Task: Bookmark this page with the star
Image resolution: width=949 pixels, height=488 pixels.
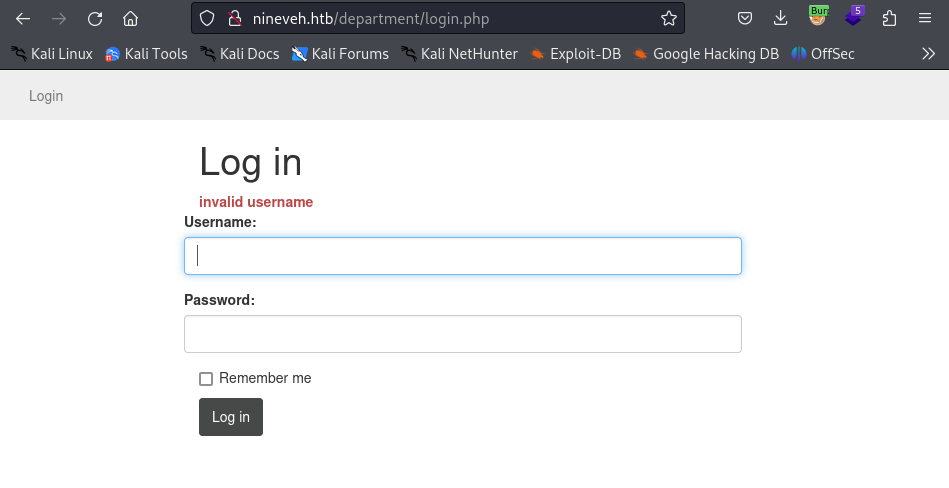Action: [668, 18]
